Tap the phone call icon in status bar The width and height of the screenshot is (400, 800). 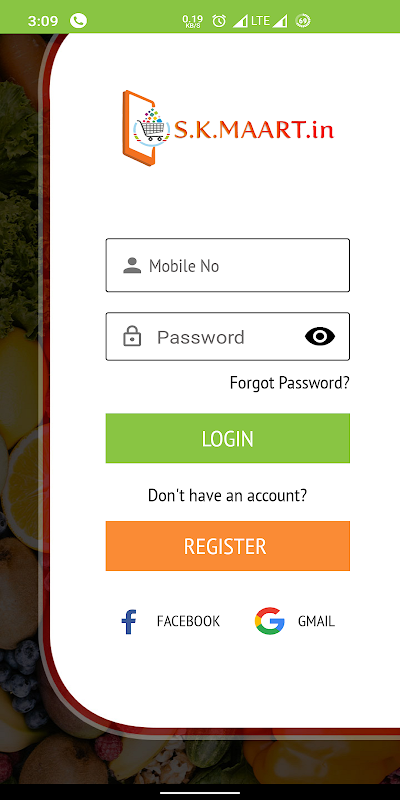[x=79, y=21]
